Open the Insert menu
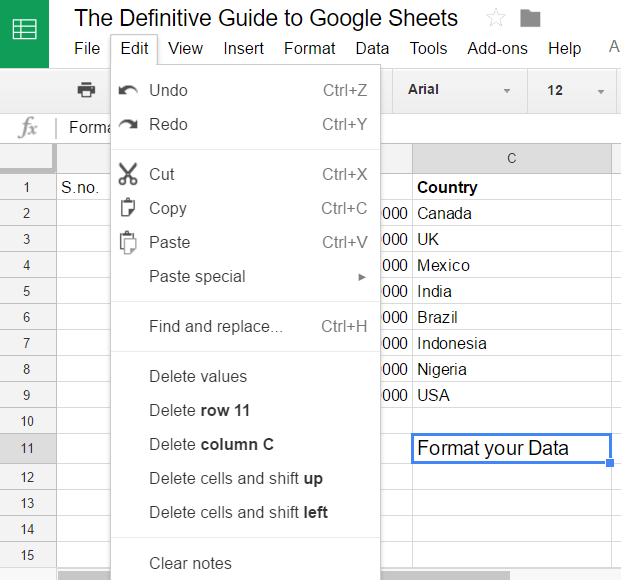 pos(244,49)
